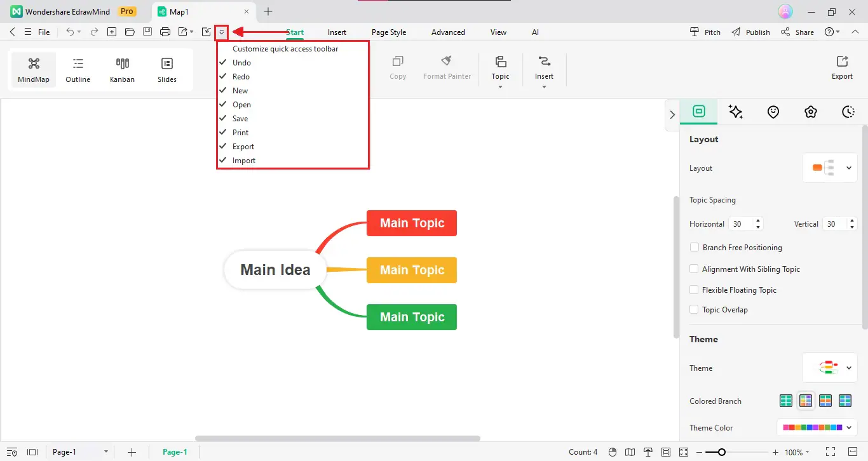Open the Page Style ribbon tab

389,32
